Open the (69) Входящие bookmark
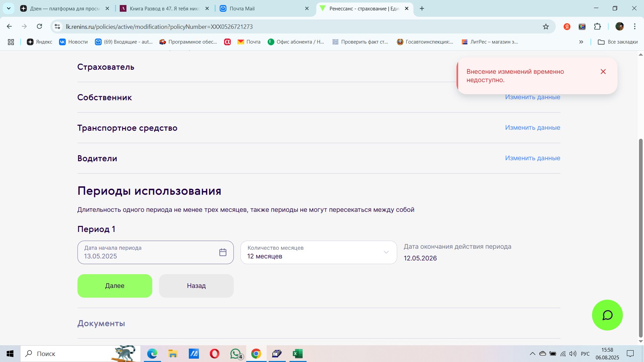The image size is (644, 362). click(124, 42)
